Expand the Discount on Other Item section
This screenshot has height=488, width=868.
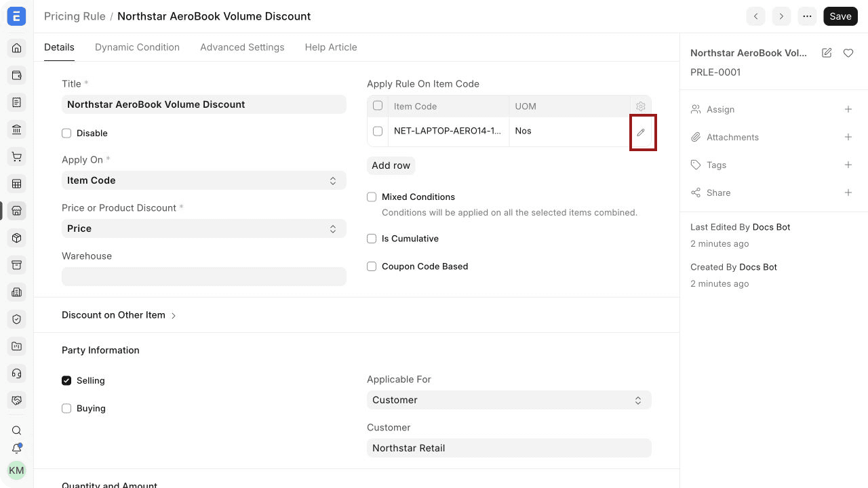(119, 315)
